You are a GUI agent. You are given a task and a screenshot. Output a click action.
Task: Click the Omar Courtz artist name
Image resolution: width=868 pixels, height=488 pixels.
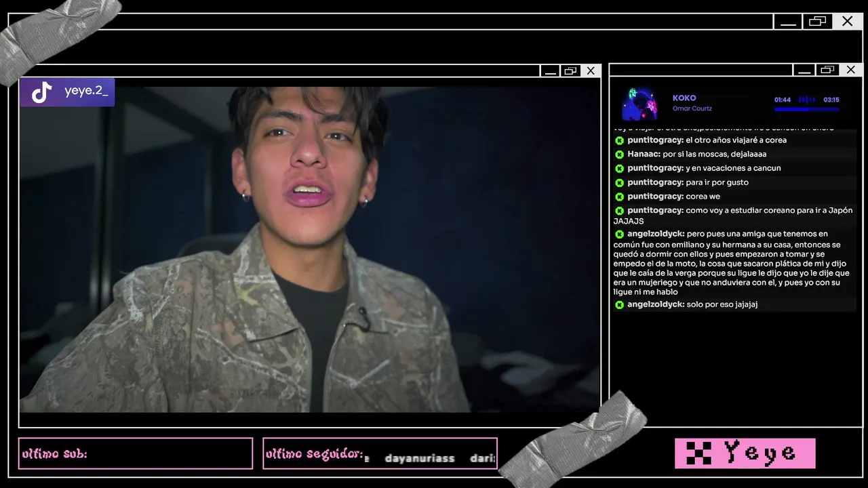click(x=692, y=108)
